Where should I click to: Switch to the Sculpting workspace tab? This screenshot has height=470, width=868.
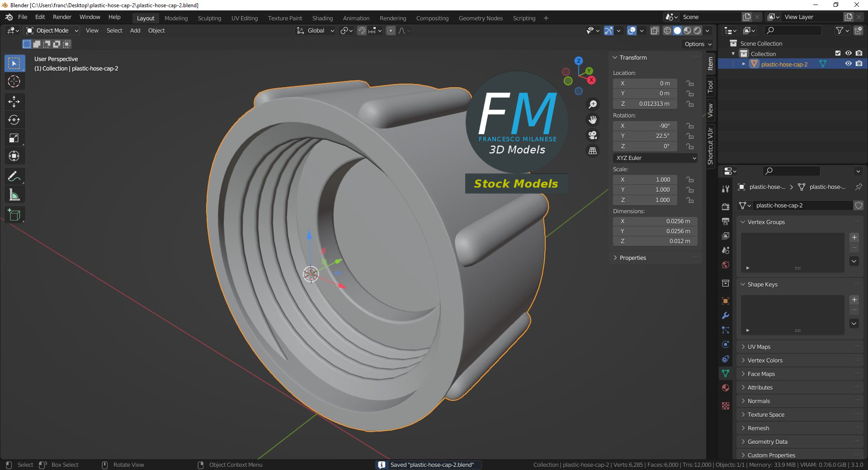pos(209,19)
